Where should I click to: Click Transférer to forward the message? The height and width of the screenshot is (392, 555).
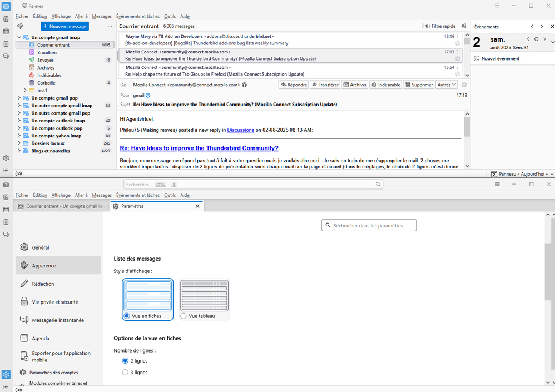325,85
